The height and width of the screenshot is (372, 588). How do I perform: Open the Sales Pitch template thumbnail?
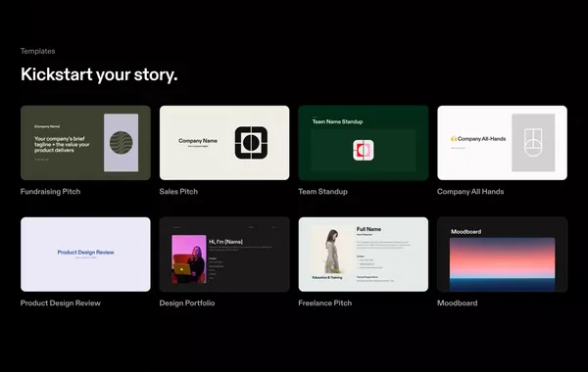[x=224, y=143]
